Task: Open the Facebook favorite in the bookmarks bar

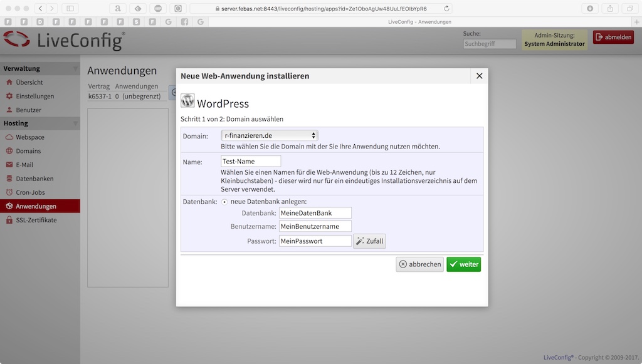Action: click(185, 22)
